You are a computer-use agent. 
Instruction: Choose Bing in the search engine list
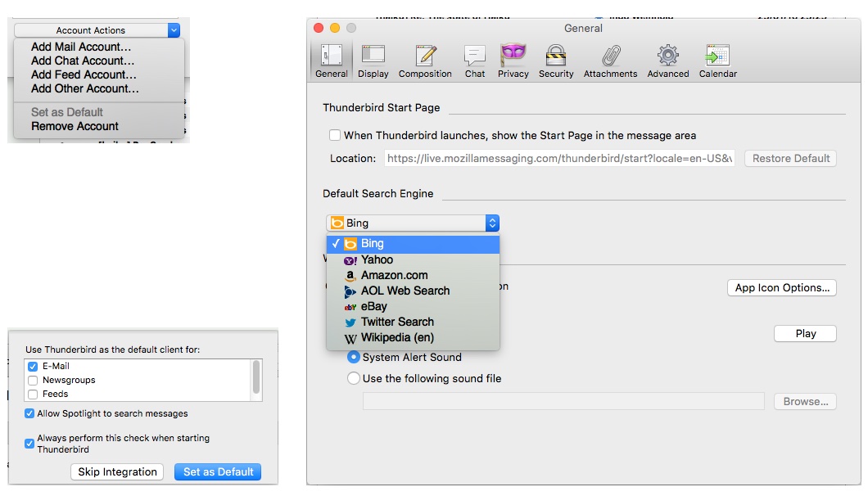coord(413,244)
